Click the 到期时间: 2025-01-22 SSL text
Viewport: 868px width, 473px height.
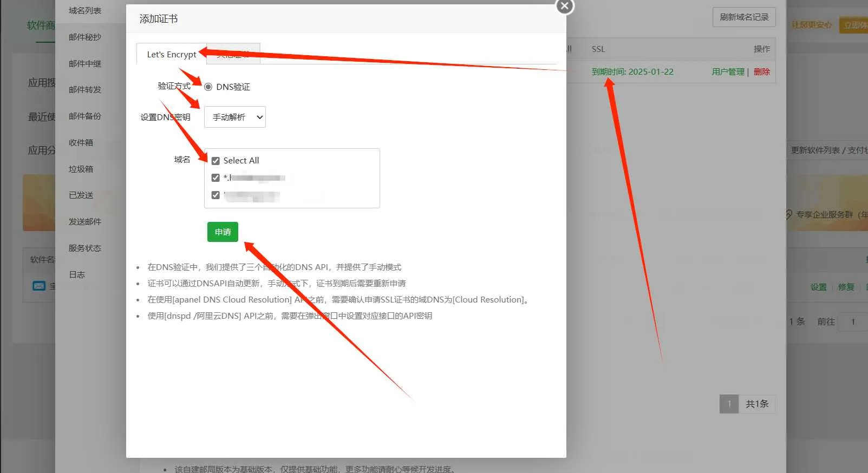(x=632, y=71)
